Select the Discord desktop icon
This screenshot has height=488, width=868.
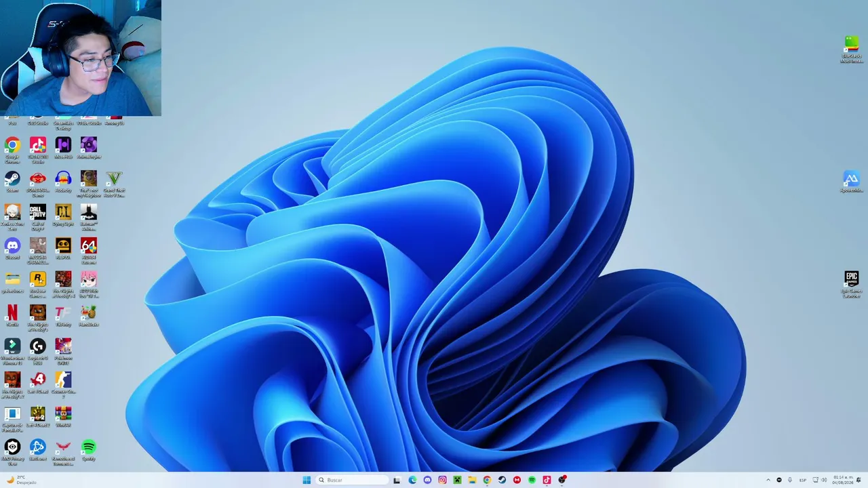point(12,248)
